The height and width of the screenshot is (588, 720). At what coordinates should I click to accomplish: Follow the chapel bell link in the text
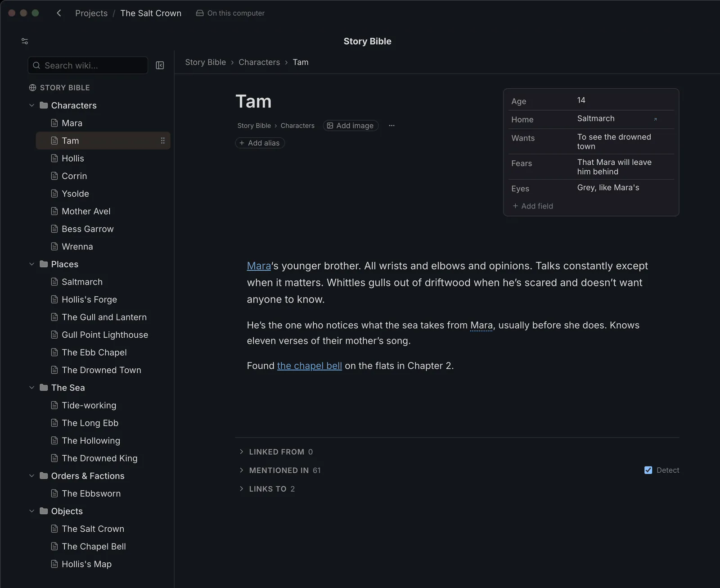click(x=310, y=366)
